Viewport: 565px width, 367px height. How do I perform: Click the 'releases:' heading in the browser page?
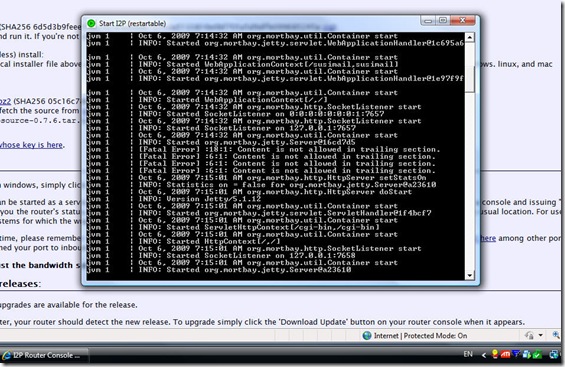pos(20,284)
